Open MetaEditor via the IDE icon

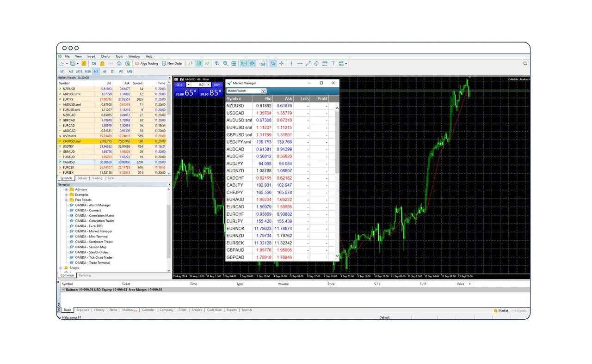pos(94,63)
